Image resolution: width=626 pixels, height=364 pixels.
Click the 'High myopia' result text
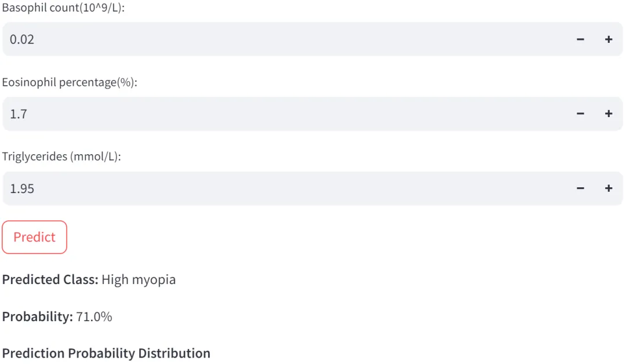point(139,279)
